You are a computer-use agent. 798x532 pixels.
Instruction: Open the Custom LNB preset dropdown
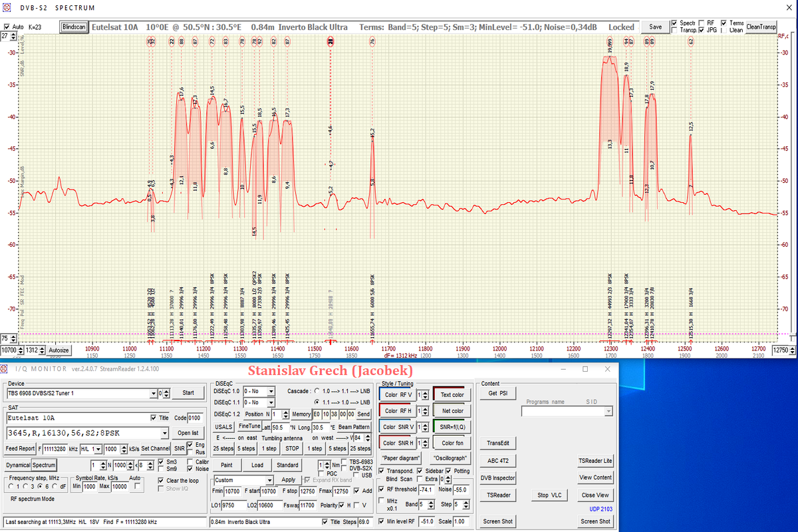(x=269, y=480)
